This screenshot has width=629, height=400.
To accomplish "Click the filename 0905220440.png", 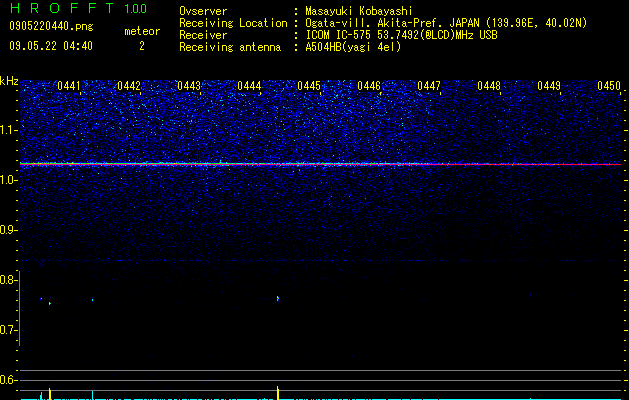I will 51,26.
